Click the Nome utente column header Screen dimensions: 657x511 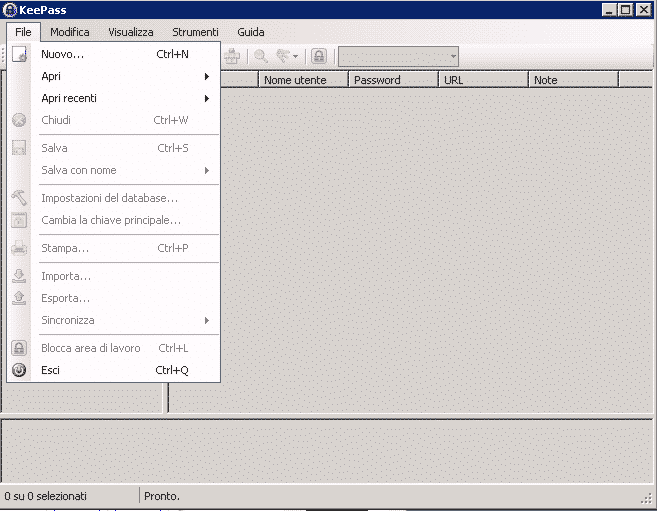[304, 80]
